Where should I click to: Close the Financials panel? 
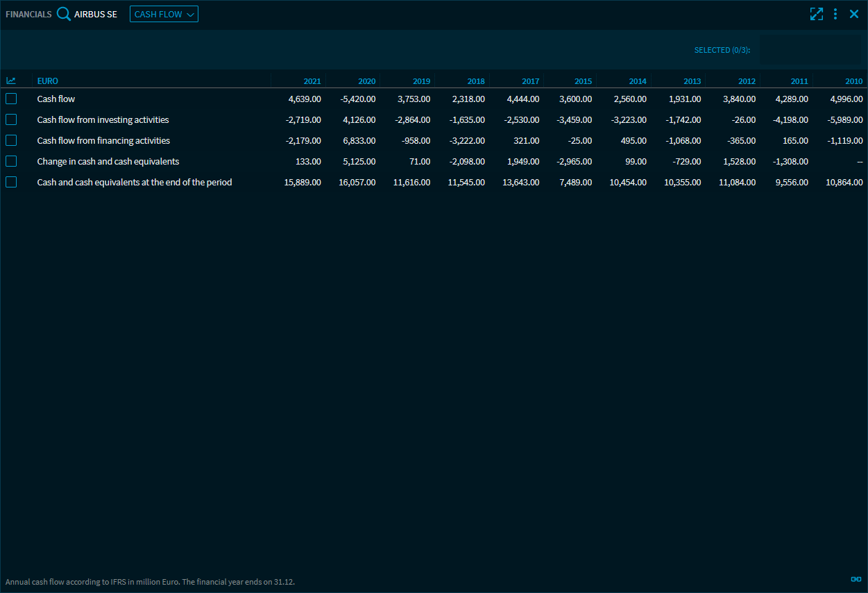(x=854, y=14)
